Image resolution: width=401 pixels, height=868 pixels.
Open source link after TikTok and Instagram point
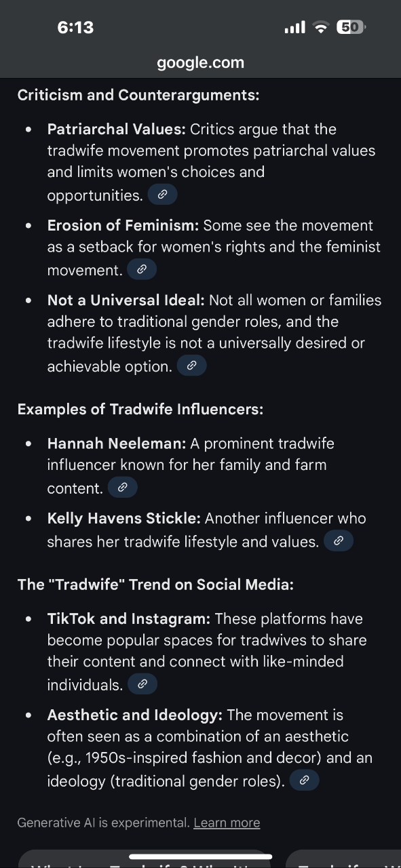(142, 684)
